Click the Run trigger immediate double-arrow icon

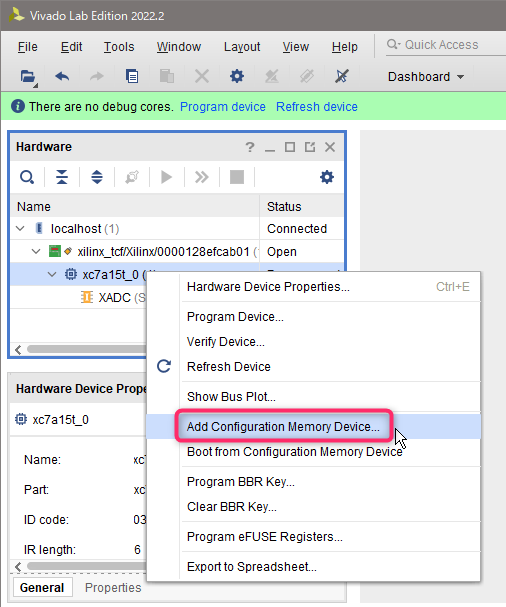[202, 177]
